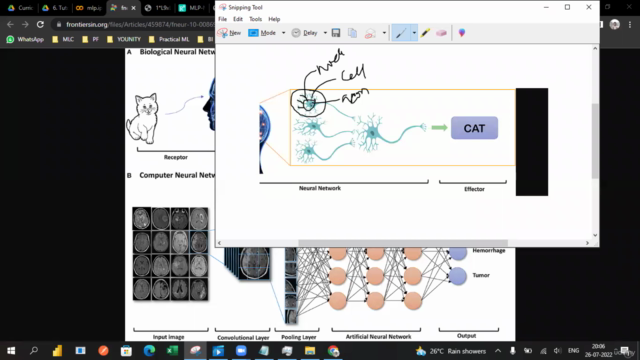Open the Practical ML bookmark folder

click(x=169, y=39)
